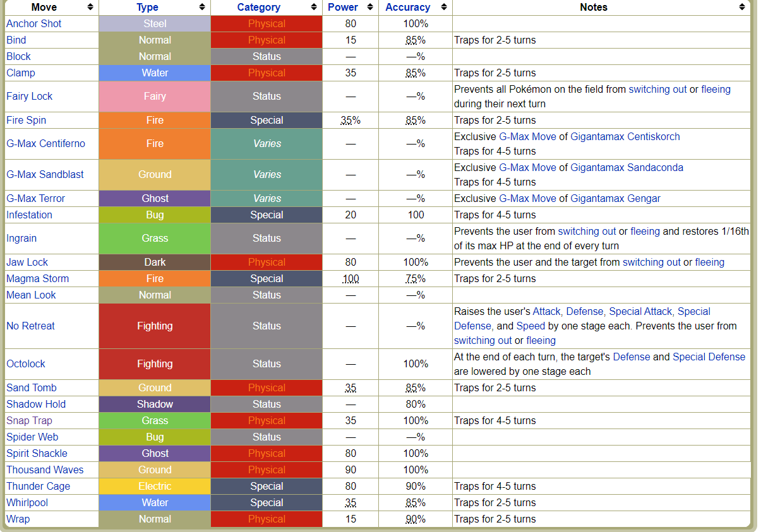Viewport: 761px width, 532px height.
Task: Open the Spider Web move link
Action: tap(32, 437)
